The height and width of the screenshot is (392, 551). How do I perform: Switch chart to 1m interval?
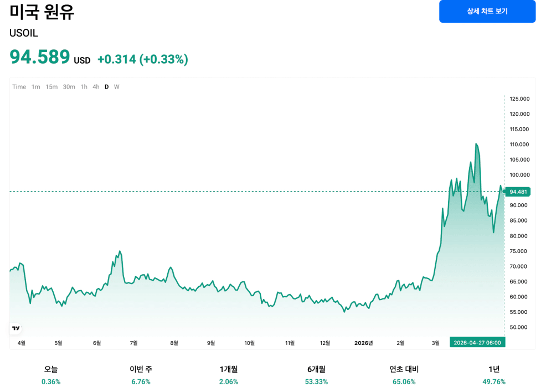tap(35, 87)
